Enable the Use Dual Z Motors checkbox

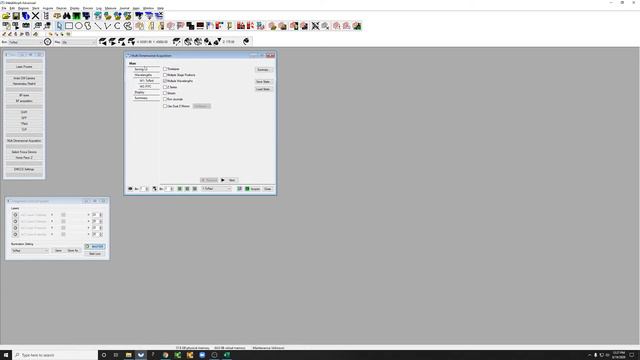[165, 106]
